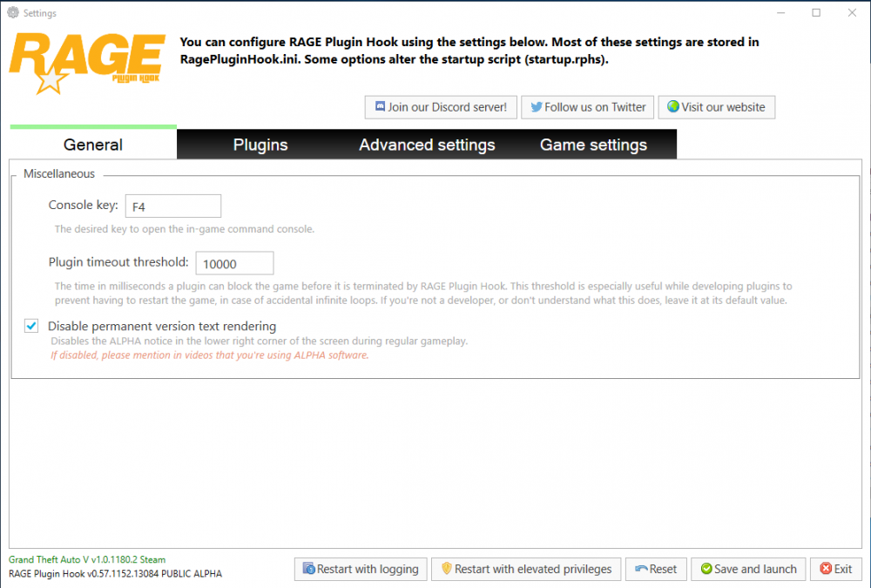The image size is (871, 588).
Task: Open the Plugins tab
Action: point(260,145)
